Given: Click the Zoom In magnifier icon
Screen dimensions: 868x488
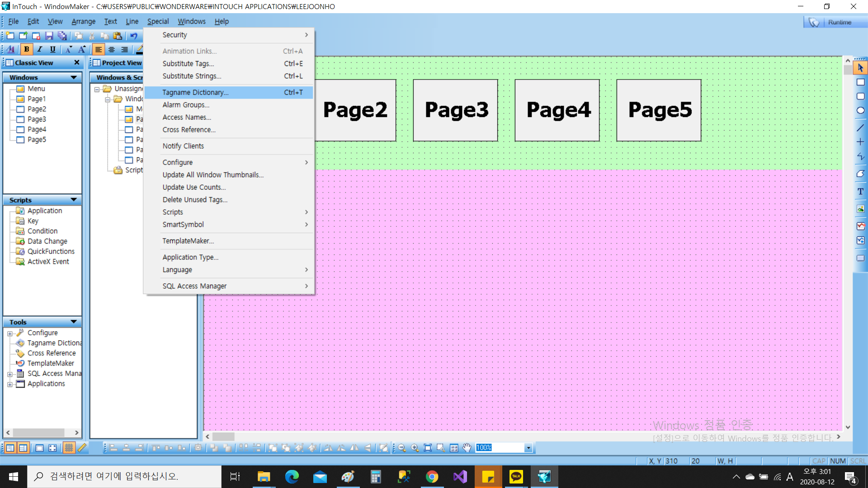Looking at the screenshot, I should click(415, 448).
